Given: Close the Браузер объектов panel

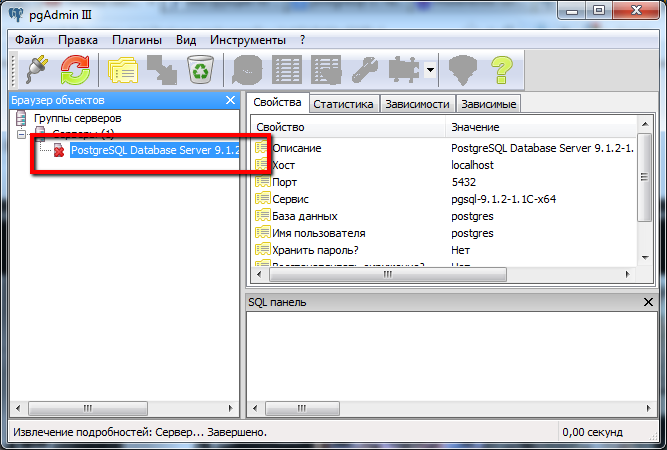Looking at the screenshot, I should (230, 100).
